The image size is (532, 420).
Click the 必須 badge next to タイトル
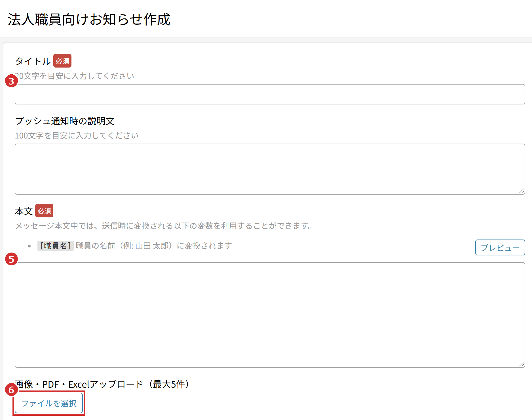coord(62,61)
